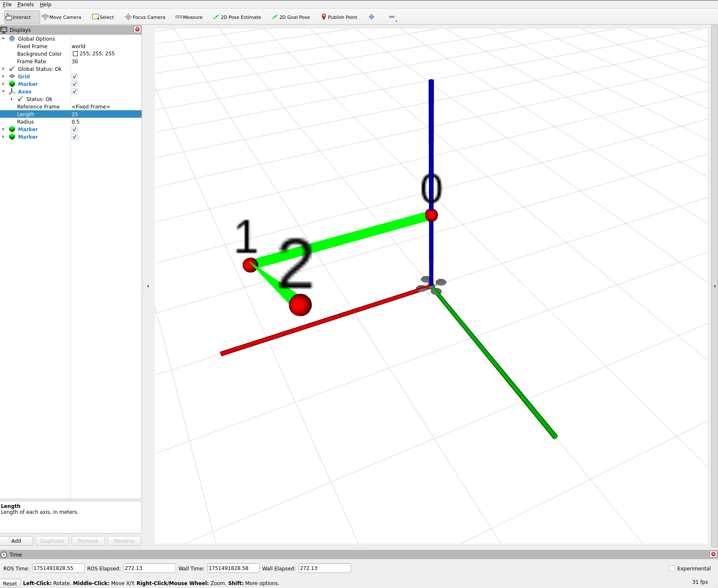
Task: Click the blue plus toolbar icon
Action: tap(372, 17)
